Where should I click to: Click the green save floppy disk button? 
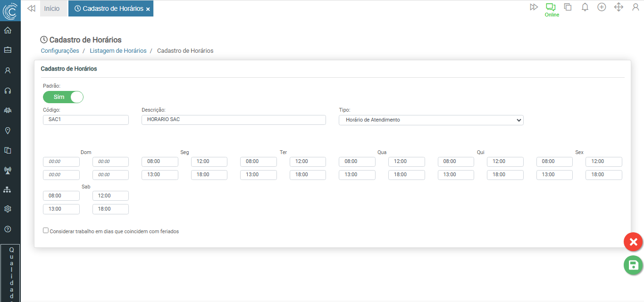tap(633, 265)
